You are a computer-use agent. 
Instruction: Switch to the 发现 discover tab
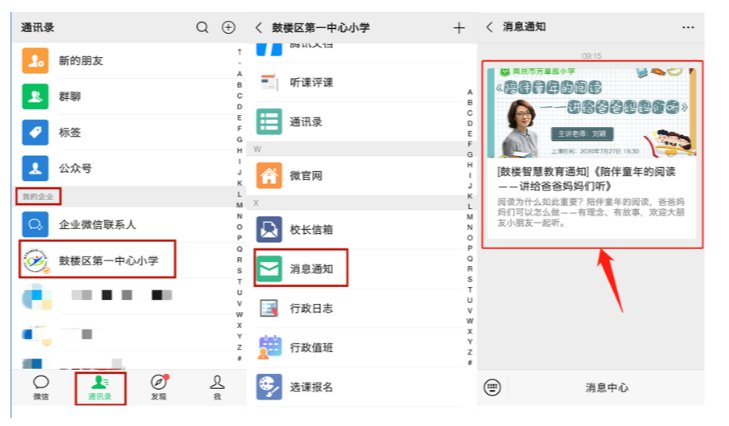[x=158, y=388]
